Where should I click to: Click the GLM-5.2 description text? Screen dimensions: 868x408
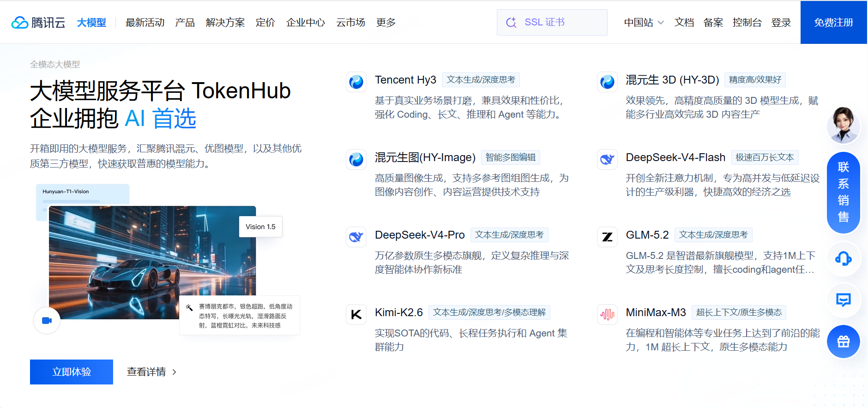pos(720,263)
